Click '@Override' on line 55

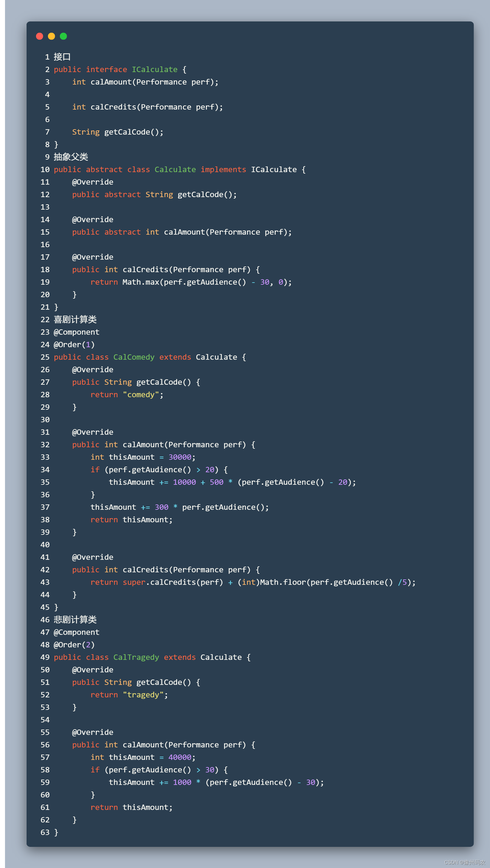click(x=93, y=732)
